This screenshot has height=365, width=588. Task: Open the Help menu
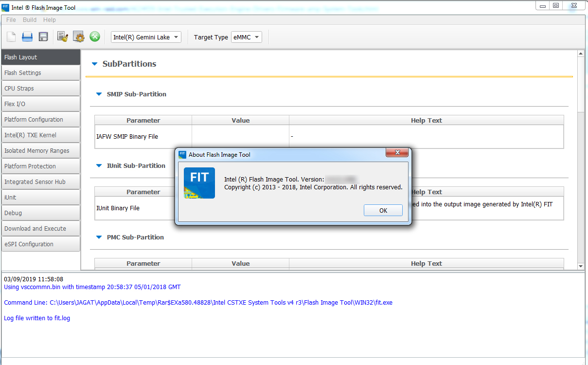point(49,19)
